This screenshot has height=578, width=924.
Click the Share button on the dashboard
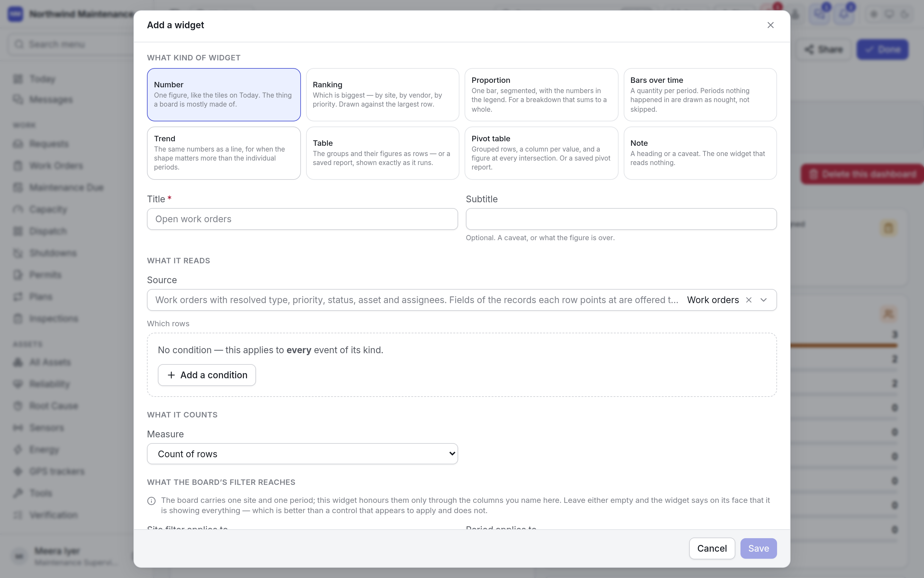(824, 49)
